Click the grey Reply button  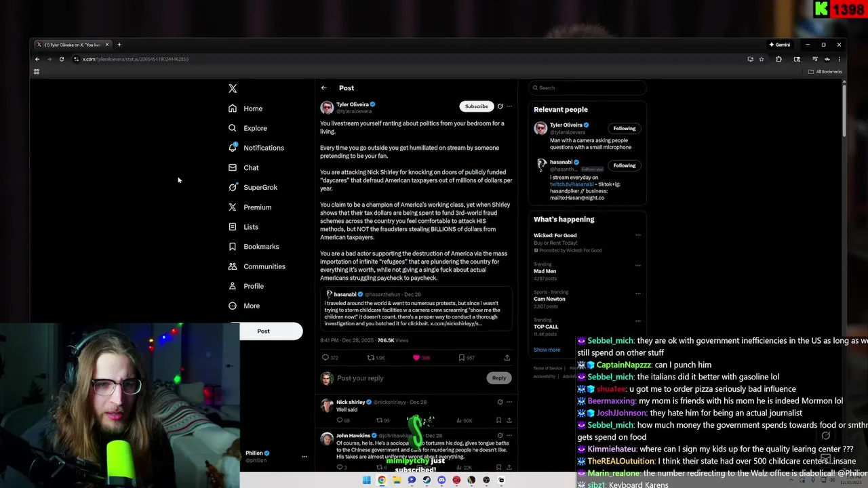tap(499, 378)
